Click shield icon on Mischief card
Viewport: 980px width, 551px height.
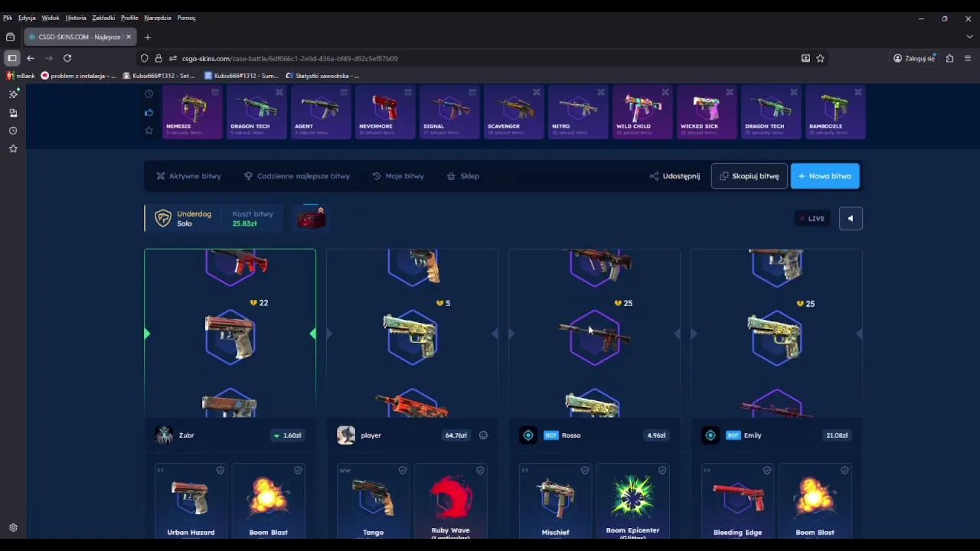coord(585,470)
